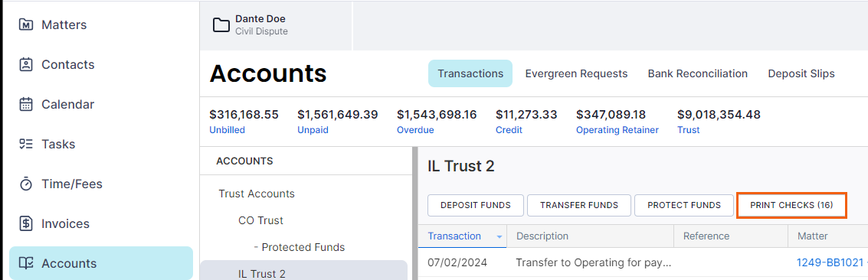Click the Transfer Funds button
Viewport: 868px width, 280px height.
(579, 205)
